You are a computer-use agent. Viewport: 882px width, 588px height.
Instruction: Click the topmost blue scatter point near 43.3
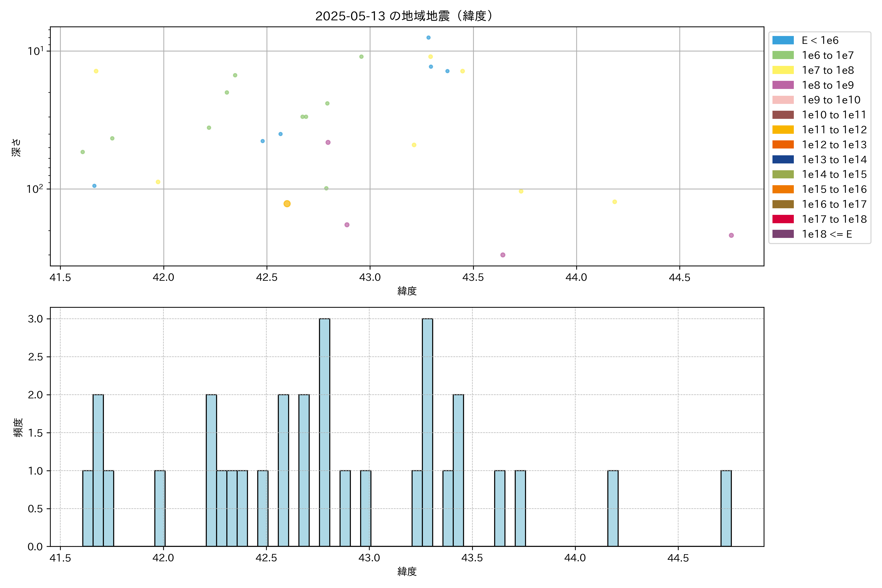(428, 37)
